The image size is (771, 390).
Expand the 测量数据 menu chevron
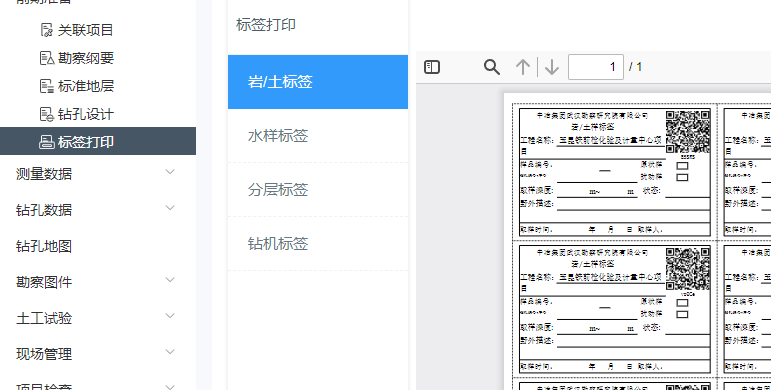click(x=170, y=172)
